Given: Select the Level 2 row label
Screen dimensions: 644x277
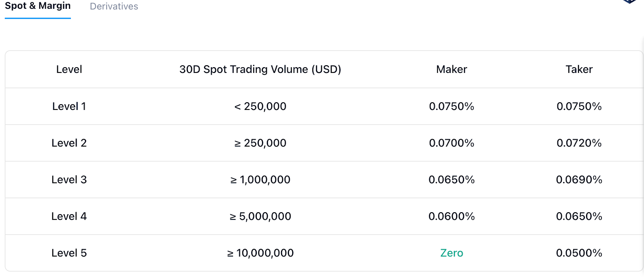Looking at the screenshot, I should pos(69,143).
